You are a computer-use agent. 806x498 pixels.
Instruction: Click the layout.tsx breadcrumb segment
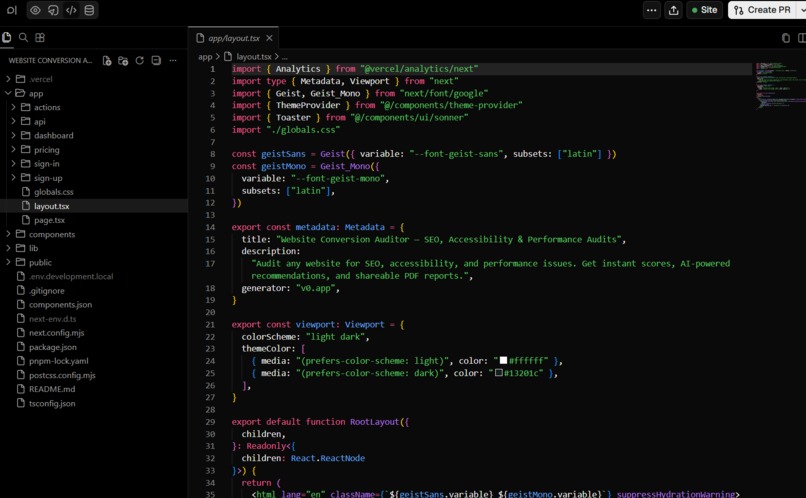[x=254, y=57]
